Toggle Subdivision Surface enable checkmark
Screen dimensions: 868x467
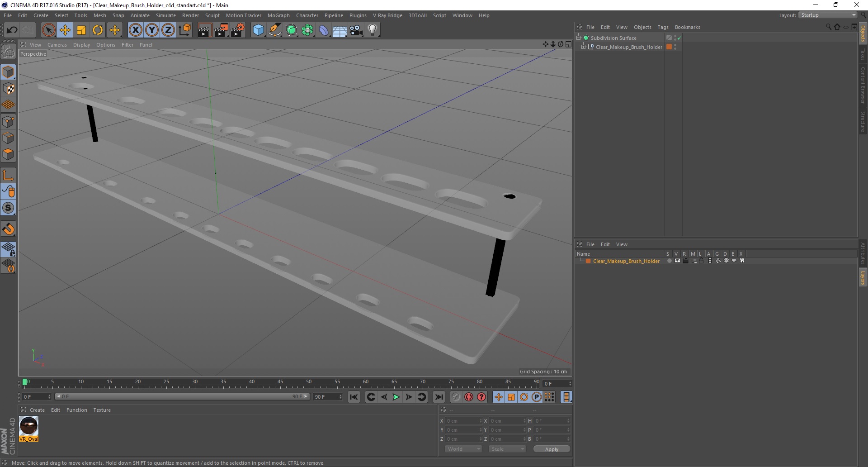pos(679,38)
